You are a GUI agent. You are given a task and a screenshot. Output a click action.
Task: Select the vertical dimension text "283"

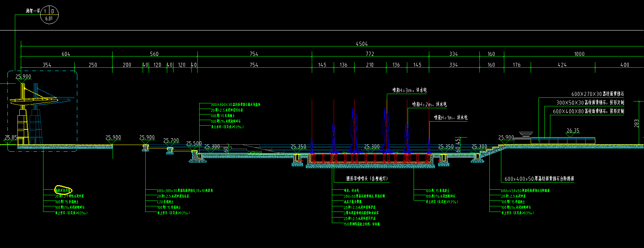click(x=637, y=123)
